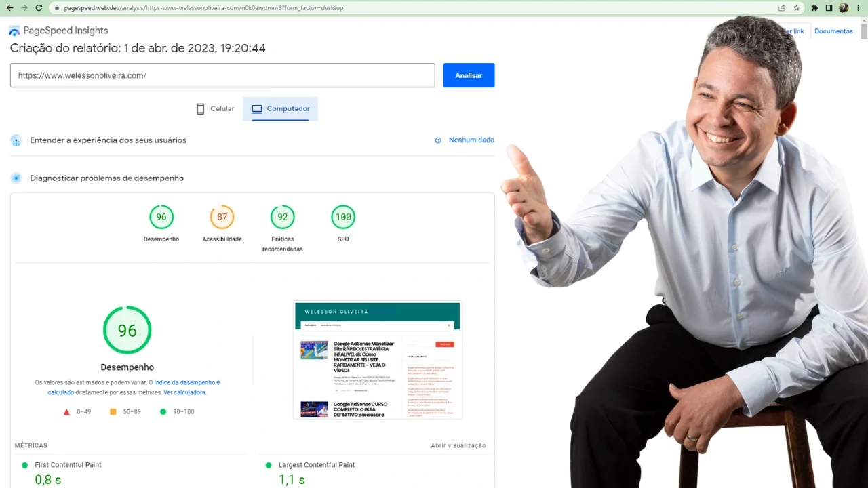Switch to the Computador tab
This screenshot has width=868, height=488.
tap(280, 108)
